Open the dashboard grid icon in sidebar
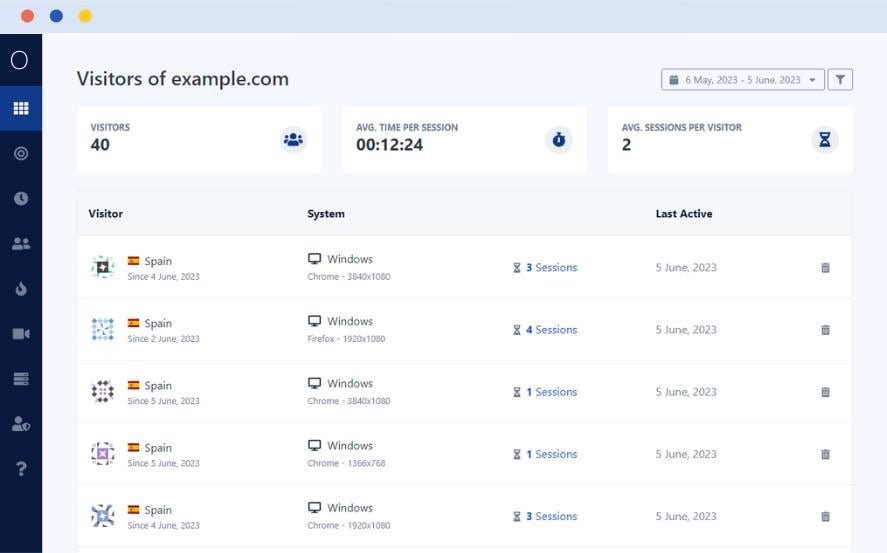887x553 pixels. point(20,108)
